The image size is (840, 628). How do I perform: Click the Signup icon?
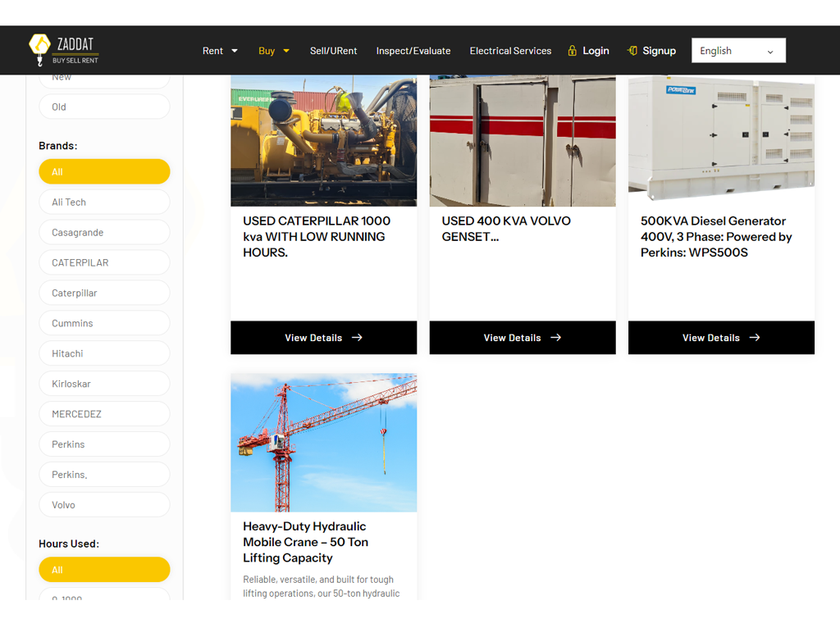tap(632, 51)
